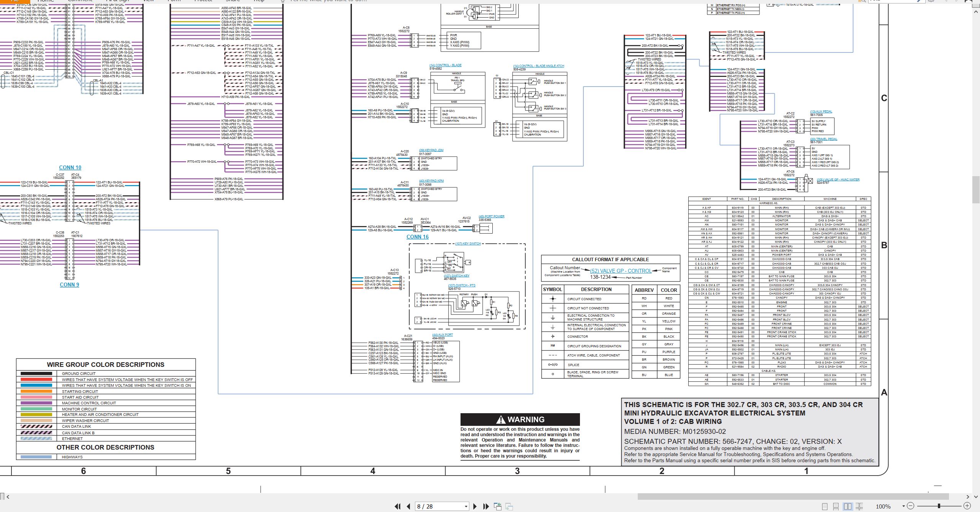Image resolution: width=980 pixels, height=512 pixels.
Task: Click the previous view icon
Action: pos(498,506)
